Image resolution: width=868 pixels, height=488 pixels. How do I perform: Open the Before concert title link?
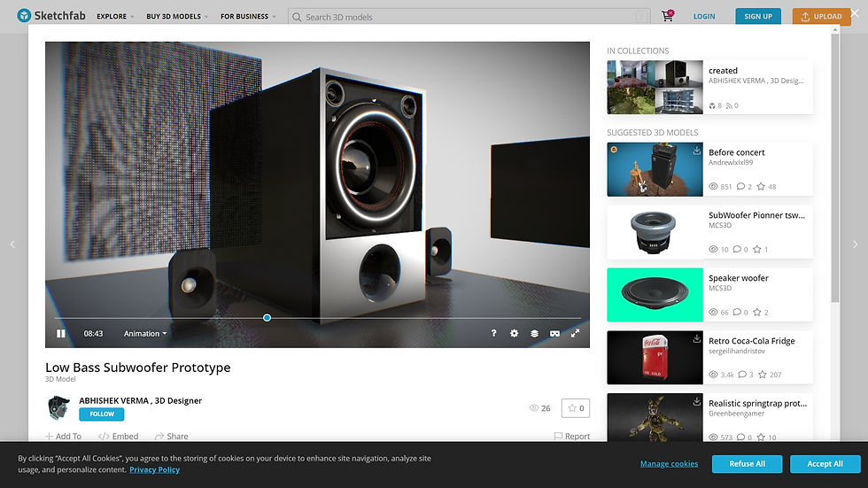(736, 152)
